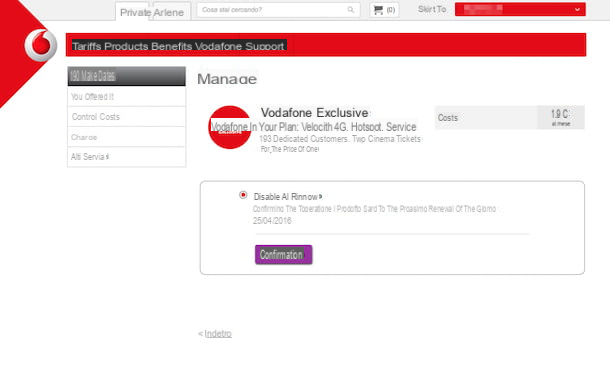This screenshot has width=610, height=365.
Task: Click the Skirt To label
Action: click(432, 9)
